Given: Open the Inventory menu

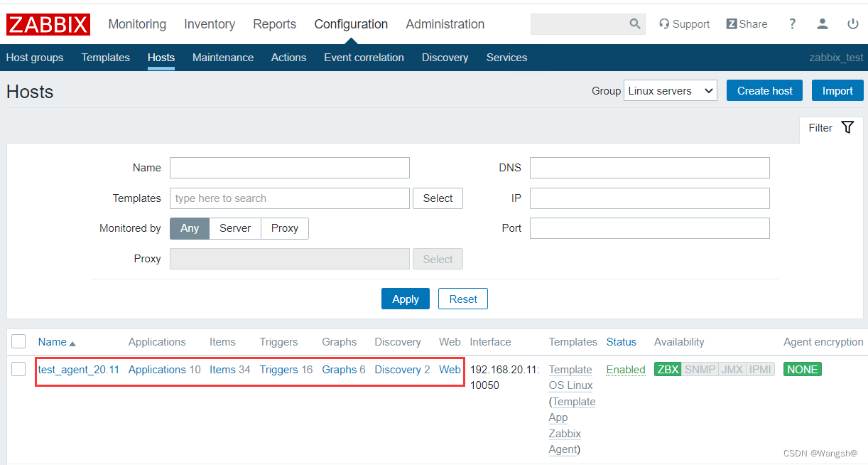Looking at the screenshot, I should coord(210,24).
